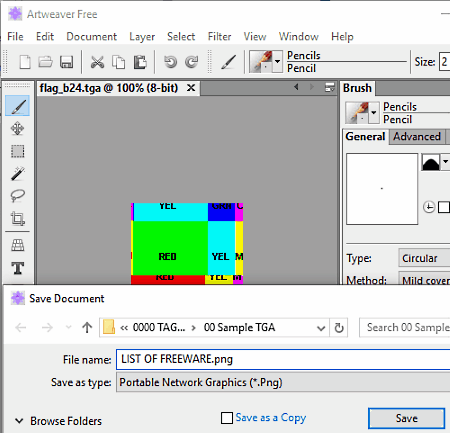
Task: Expand the address bar path dropdown
Action: [321, 328]
